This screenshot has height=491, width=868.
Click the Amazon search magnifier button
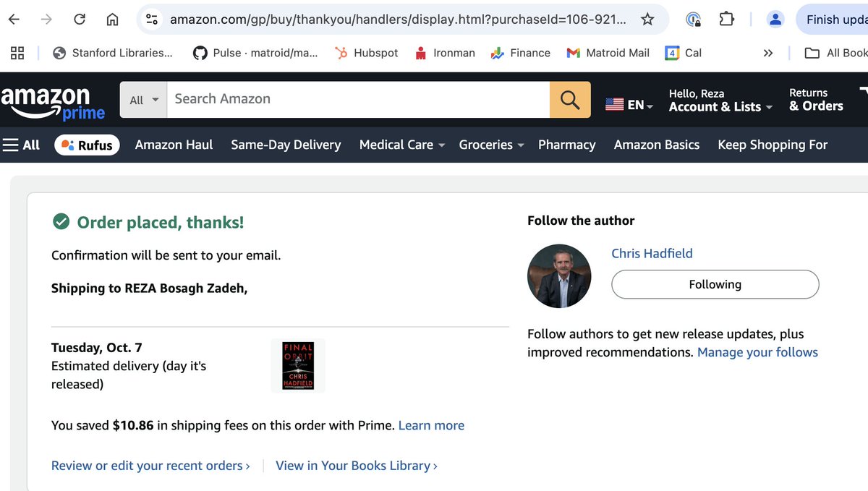point(570,100)
